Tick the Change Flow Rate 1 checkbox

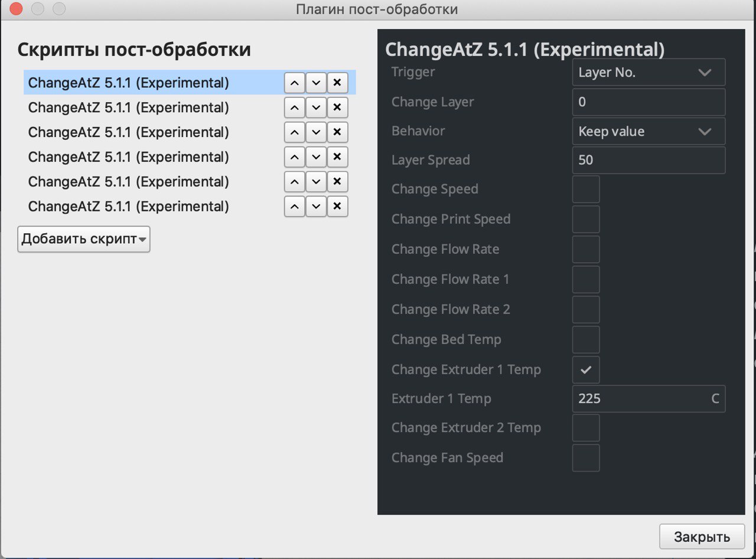pos(586,280)
